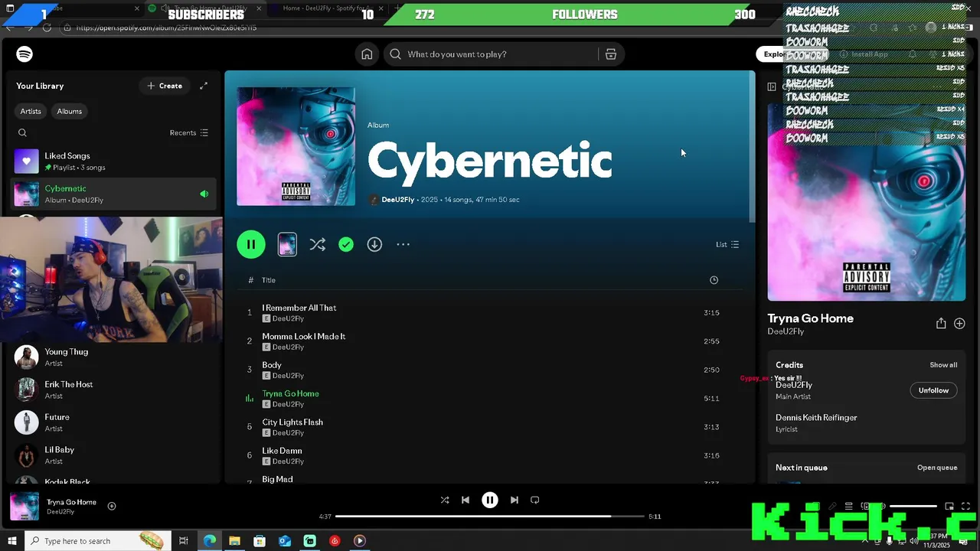Pause the album with the green button
This screenshot has width=980, height=551.
point(251,244)
